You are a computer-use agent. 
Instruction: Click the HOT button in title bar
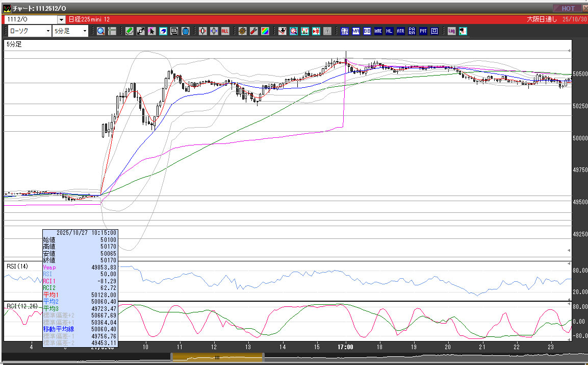tap(568, 8)
